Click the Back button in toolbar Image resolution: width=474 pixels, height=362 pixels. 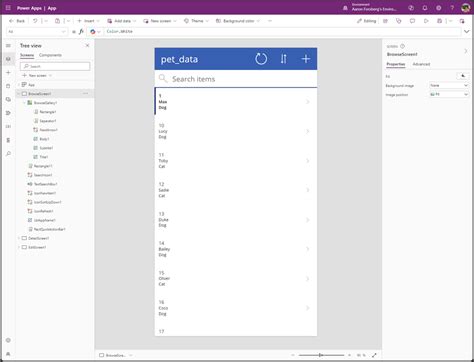click(17, 21)
